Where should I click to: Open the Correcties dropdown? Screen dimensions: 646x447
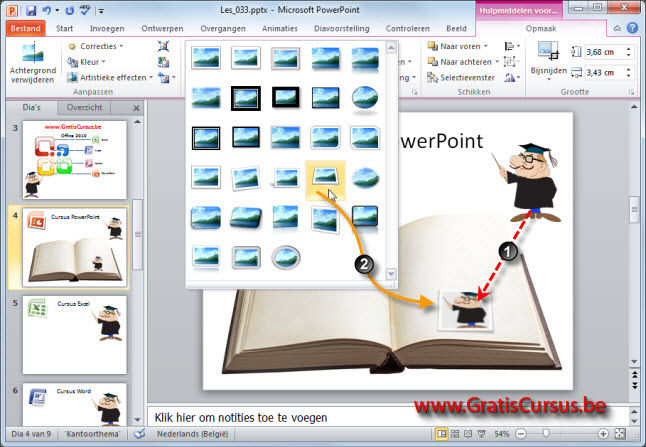coord(96,46)
